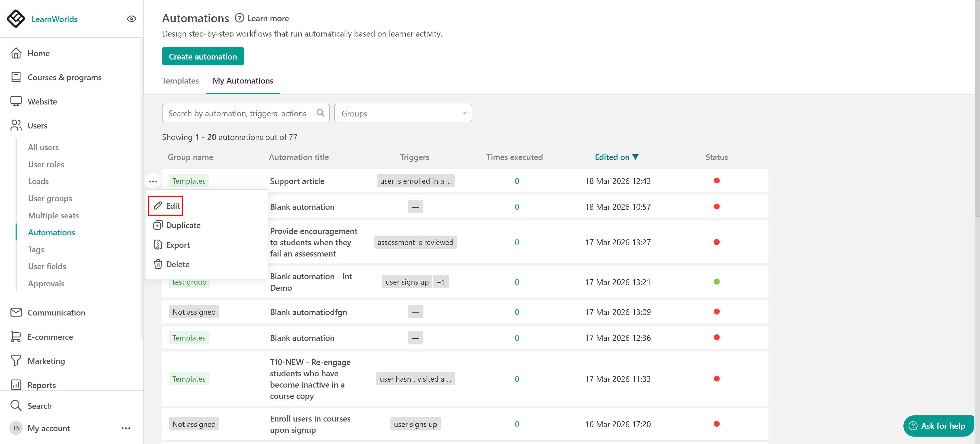The width and height of the screenshot is (980, 444).
Task: Switch to the Templates tab
Action: pyautogui.click(x=180, y=81)
